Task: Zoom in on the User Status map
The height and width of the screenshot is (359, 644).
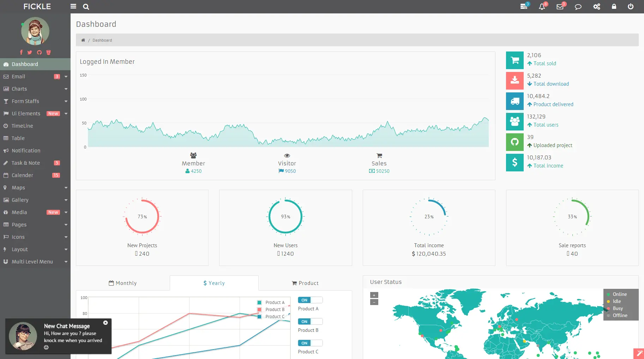Action: click(374, 295)
